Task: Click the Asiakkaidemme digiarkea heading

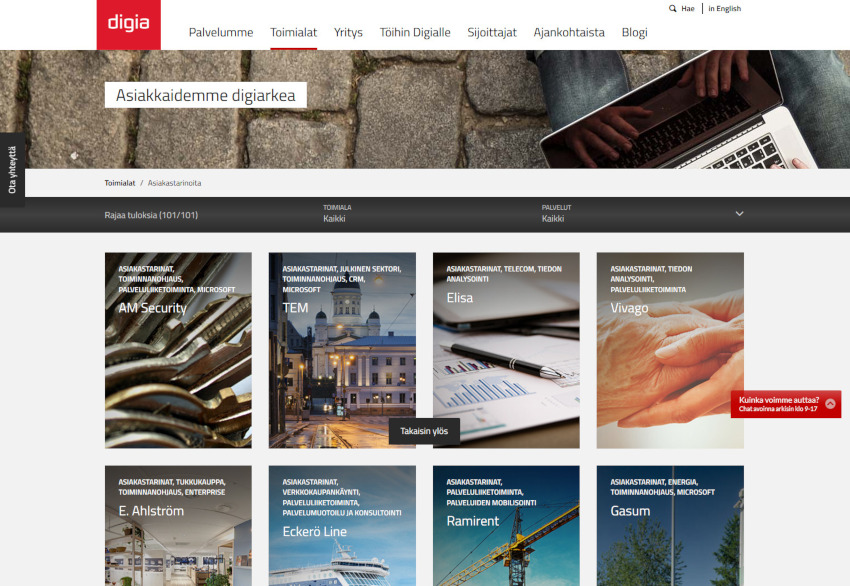Action: 205,95
